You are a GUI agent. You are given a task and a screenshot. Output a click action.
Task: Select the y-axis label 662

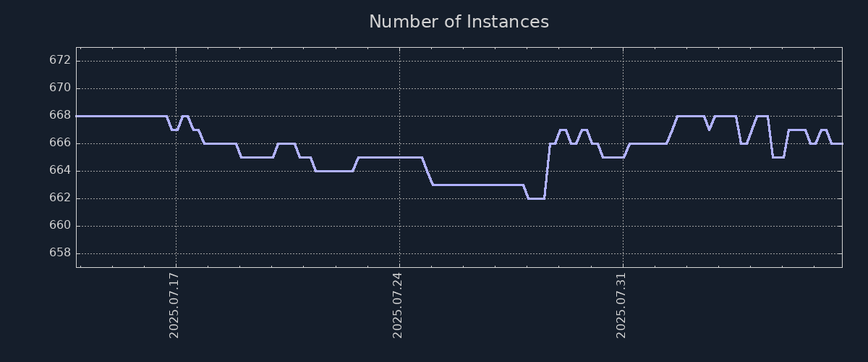pos(60,198)
